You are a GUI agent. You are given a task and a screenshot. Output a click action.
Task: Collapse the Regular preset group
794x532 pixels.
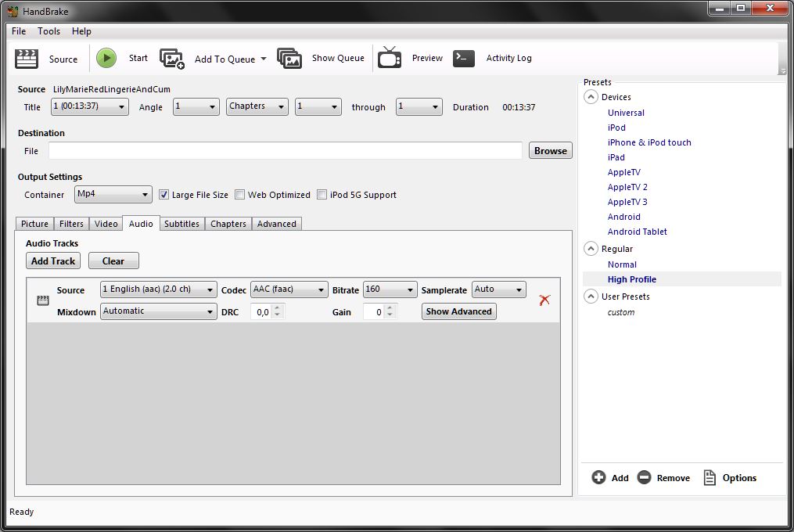tap(591, 249)
